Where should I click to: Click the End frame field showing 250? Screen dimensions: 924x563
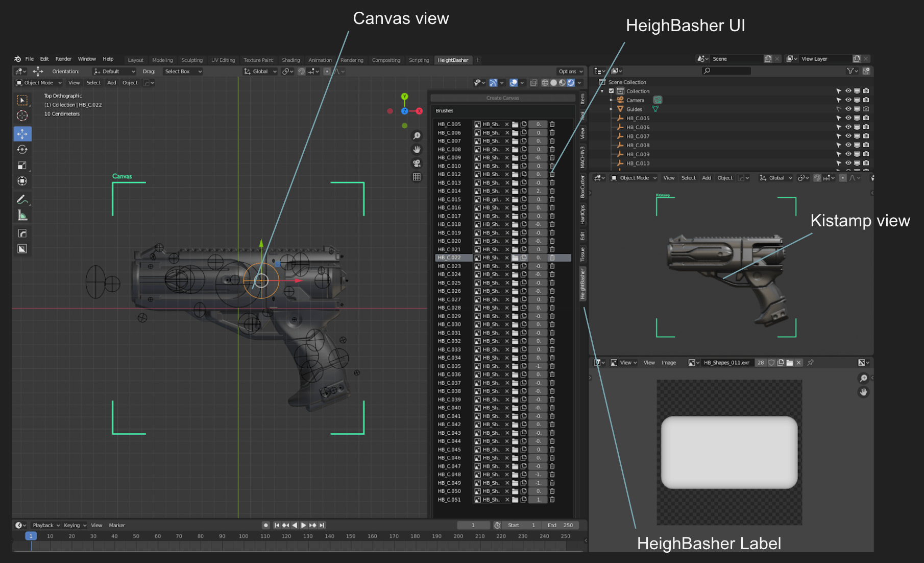point(561,525)
